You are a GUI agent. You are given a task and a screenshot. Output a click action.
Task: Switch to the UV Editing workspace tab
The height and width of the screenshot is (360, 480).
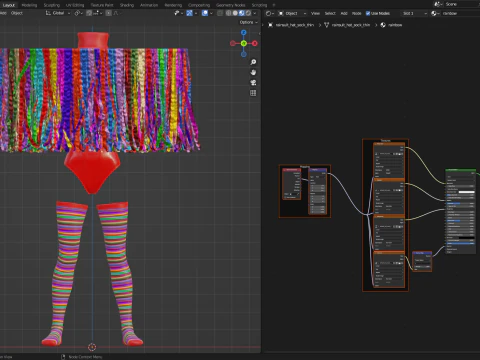[x=75, y=5]
